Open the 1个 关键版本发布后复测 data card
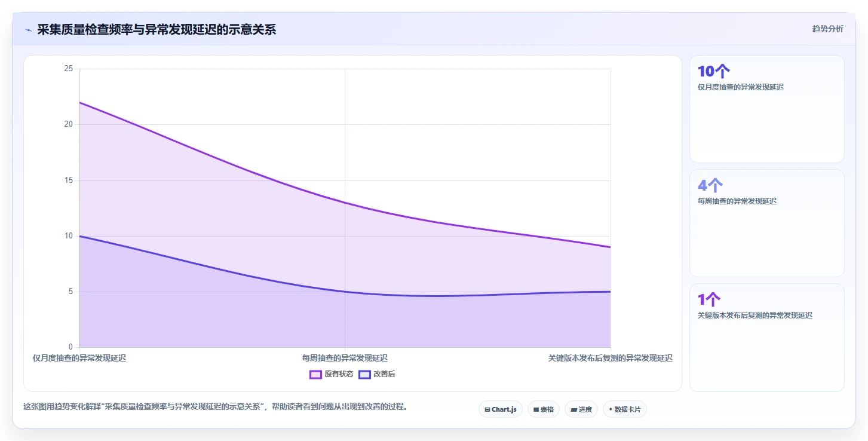 coord(767,337)
